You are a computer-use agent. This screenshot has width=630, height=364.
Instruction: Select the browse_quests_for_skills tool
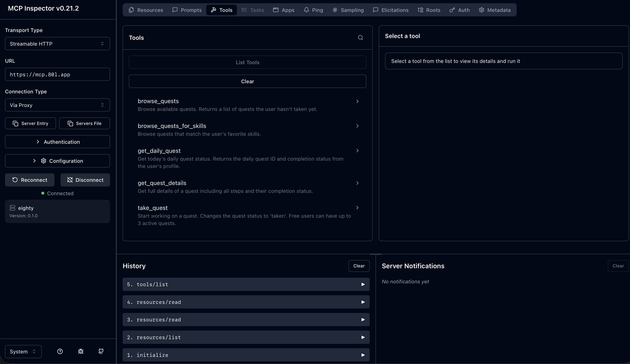coord(248,130)
